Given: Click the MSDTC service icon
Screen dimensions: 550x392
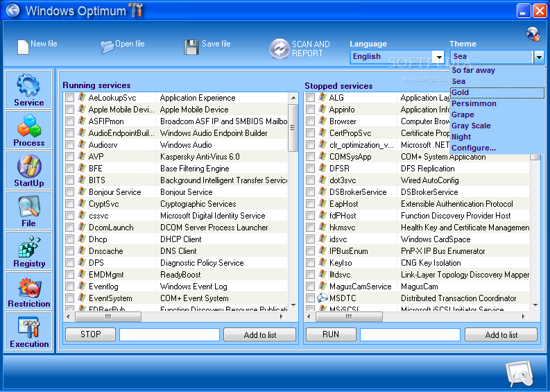Looking at the screenshot, I should tap(323, 298).
